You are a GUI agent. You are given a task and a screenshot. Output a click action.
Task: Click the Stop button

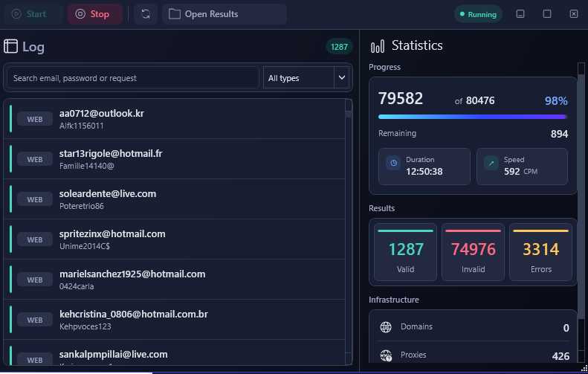[x=95, y=14]
